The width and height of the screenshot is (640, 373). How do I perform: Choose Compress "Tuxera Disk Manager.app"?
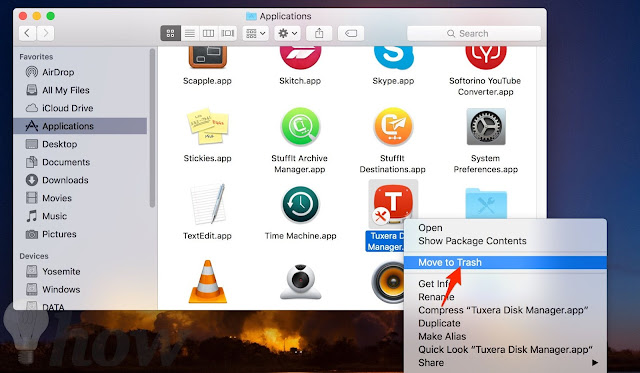[x=505, y=310]
